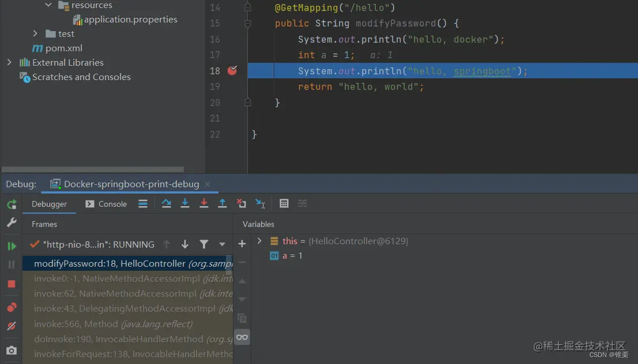
Task: Select invoke:43 DelegatingMethodAccessorImpl frame
Action: (x=127, y=309)
